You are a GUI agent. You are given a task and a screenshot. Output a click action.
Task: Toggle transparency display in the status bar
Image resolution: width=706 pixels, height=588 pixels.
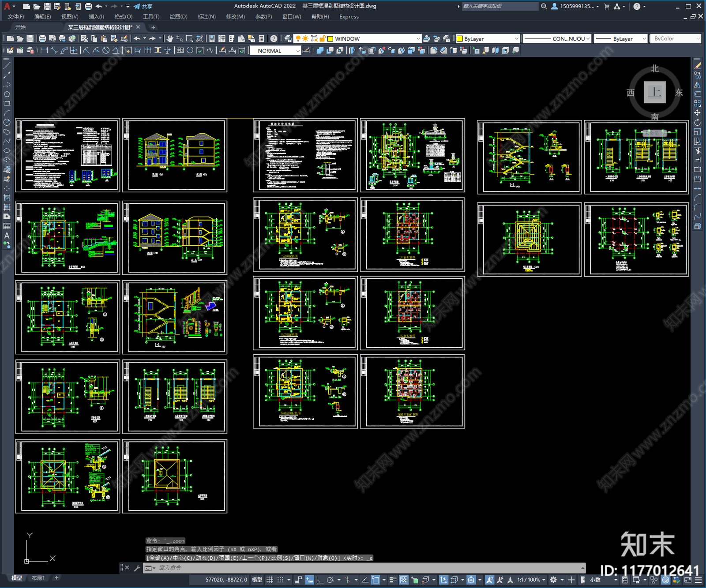coord(404,580)
